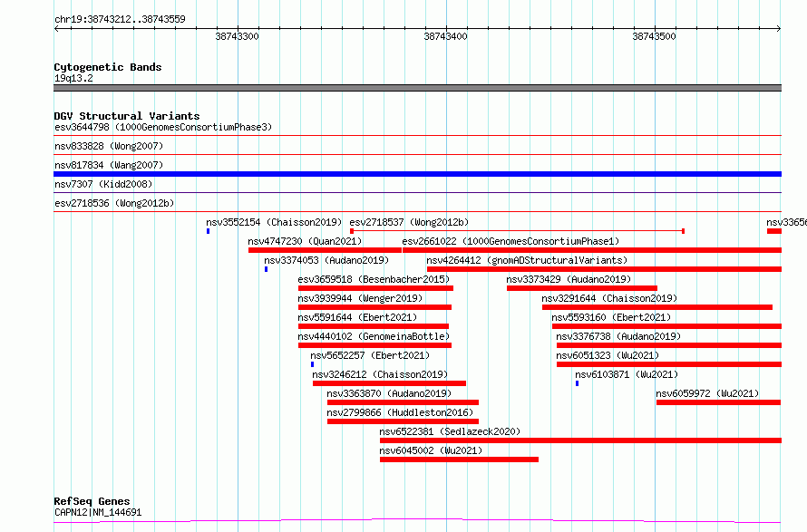Screen dimensions: 807x532
Task: Click the esv3644798 1000GenomesConsortiumPhase3 variant label
Action: (163, 127)
